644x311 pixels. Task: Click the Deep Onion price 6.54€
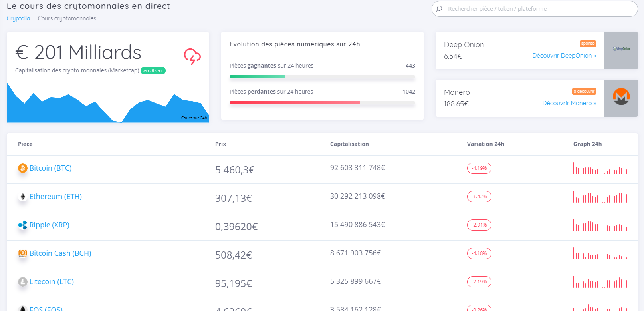click(x=453, y=56)
